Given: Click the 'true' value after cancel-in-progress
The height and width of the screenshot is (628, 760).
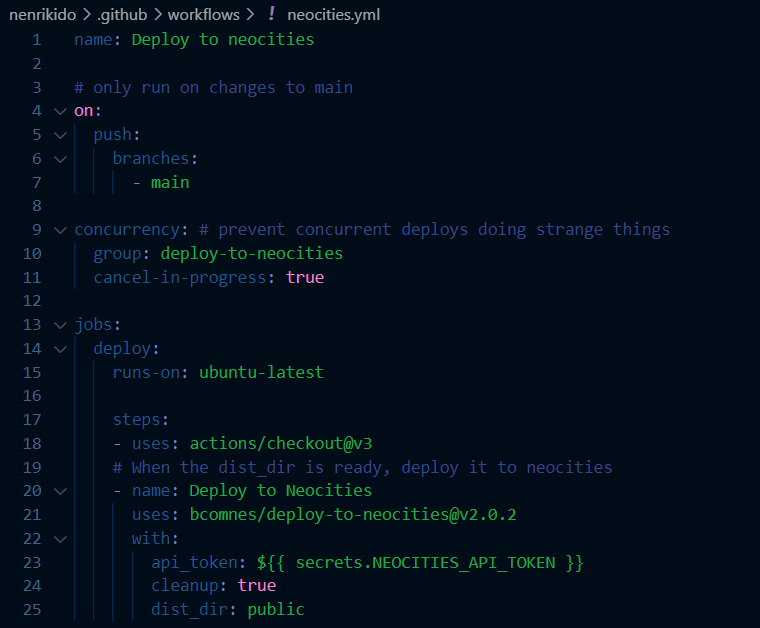Looking at the screenshot, I should [x=305, y=277].
